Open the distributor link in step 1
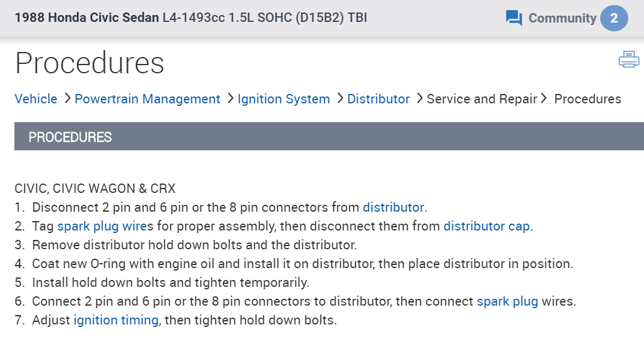The height and width of the screenshot is (342, 644). coord(393,207)
